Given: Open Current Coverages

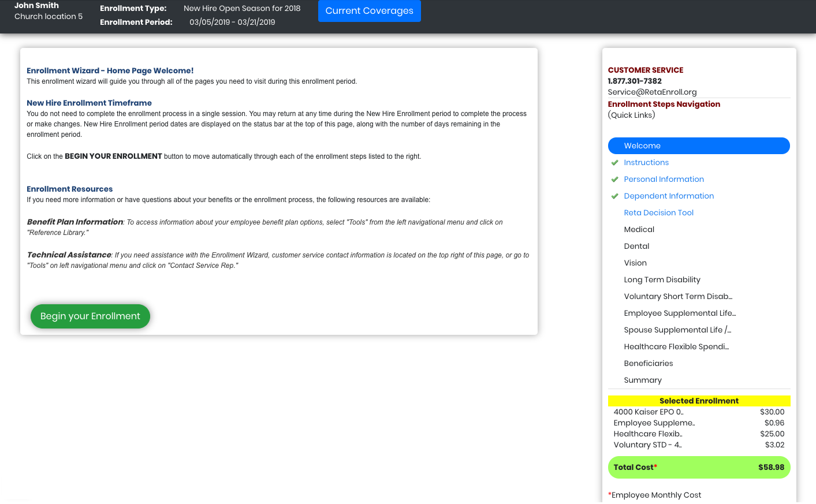Looking at the screenshot, I should [369, 10].
